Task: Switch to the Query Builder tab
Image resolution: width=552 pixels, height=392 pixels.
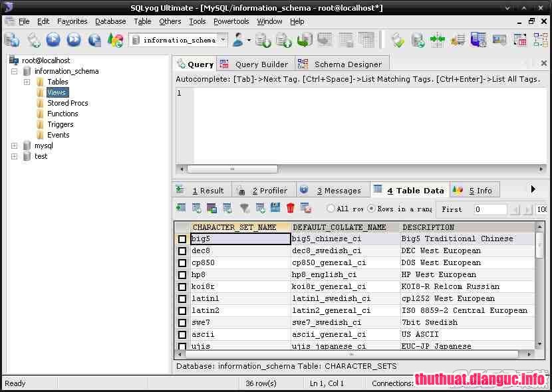Action: coord(255,64)
